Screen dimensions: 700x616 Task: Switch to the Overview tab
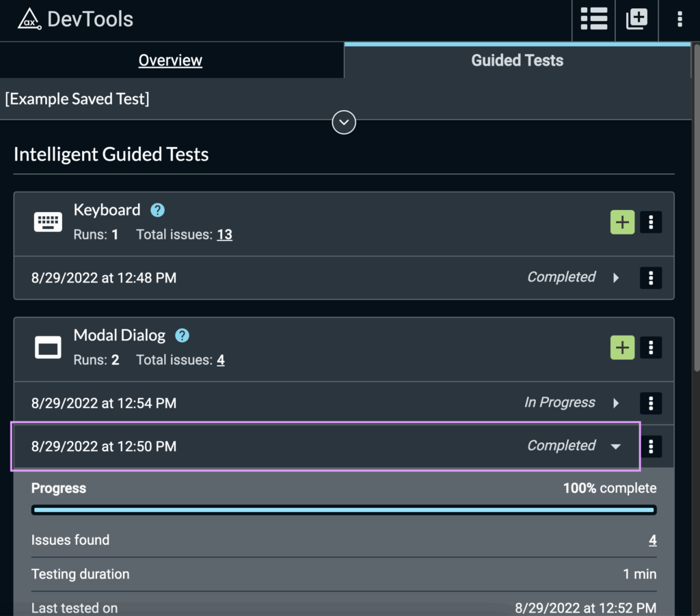[170, 60]
